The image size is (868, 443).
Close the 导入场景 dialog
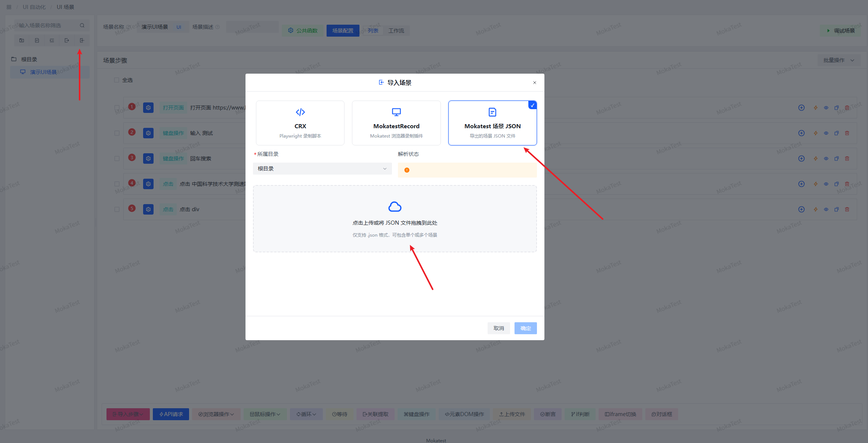535,83
